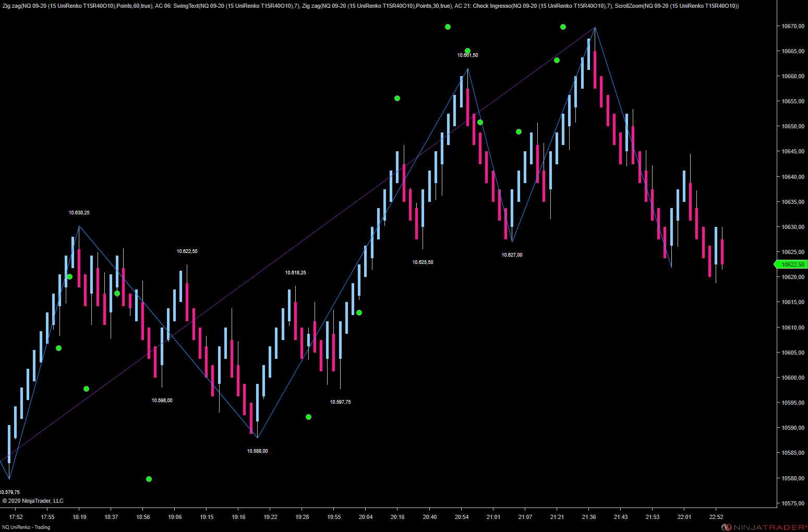Click the 21:07 time axis label
The height and width of the screenshot is (532, 808).
coord(525,517)
